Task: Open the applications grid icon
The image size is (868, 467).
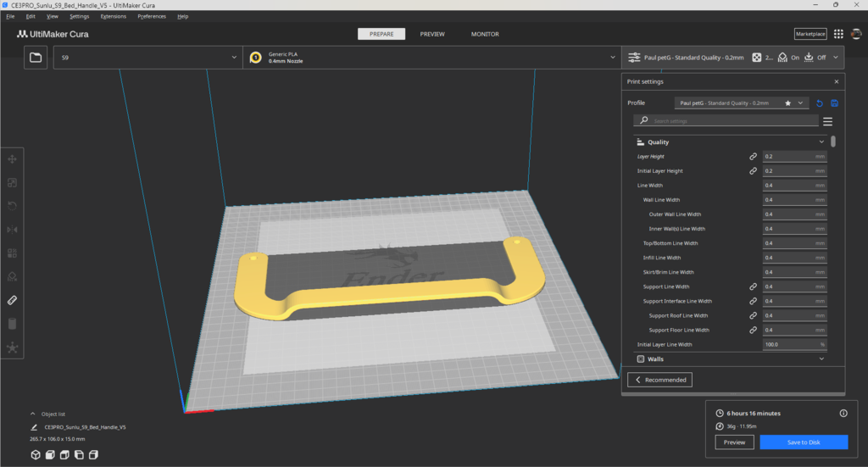Action: (x=838, y=34)
